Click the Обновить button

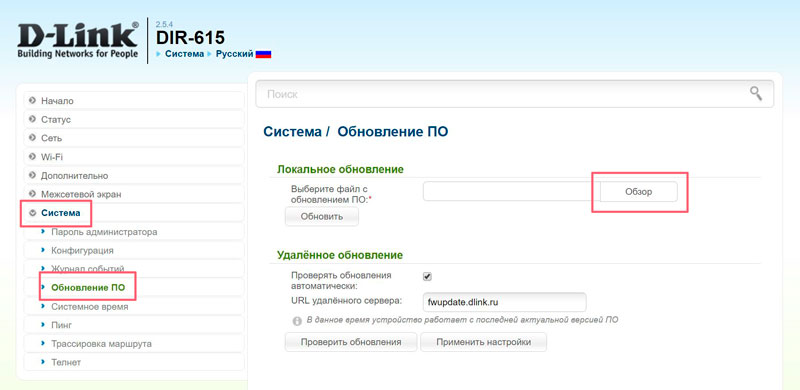coord(322,216)
